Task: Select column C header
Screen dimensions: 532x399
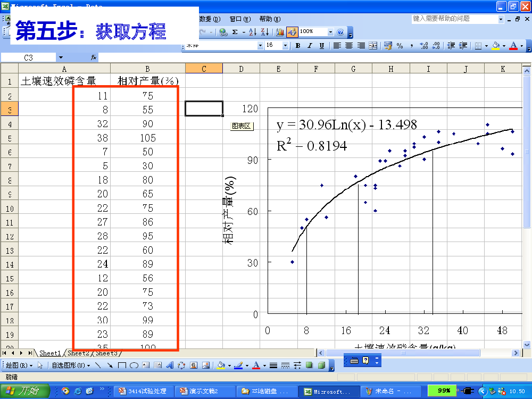Action: [x=204, y=69]
